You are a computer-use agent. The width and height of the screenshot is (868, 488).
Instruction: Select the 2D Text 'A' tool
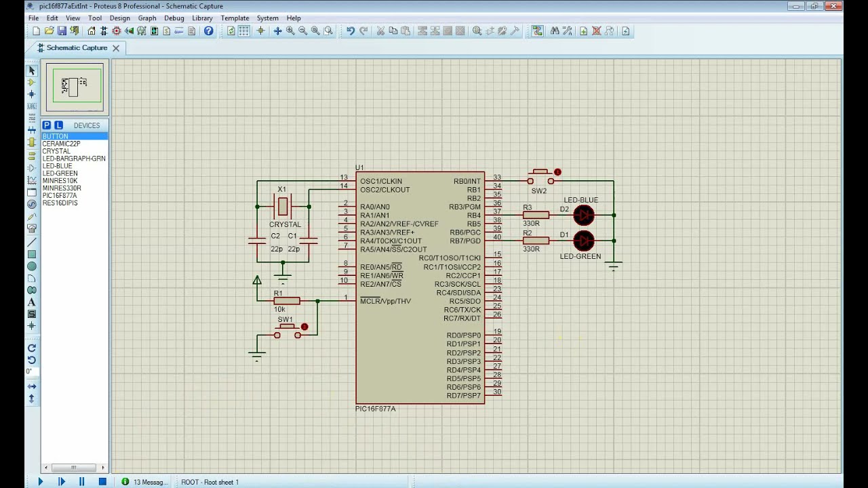(x=31, y=302)
